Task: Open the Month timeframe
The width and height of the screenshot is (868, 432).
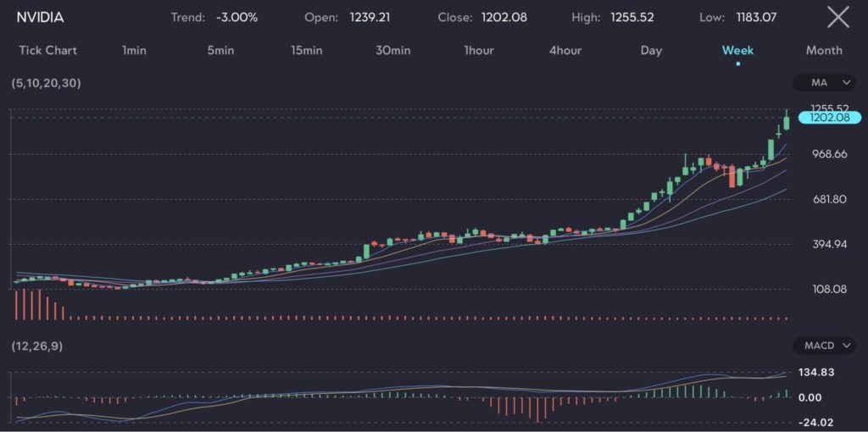Action: (824, 50)
